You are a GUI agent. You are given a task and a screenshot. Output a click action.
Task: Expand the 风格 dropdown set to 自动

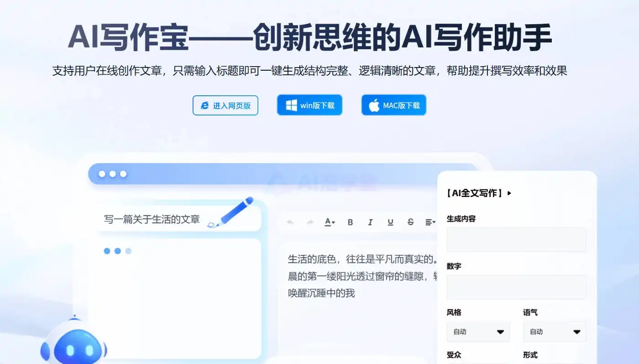click(x=478, y=332)
